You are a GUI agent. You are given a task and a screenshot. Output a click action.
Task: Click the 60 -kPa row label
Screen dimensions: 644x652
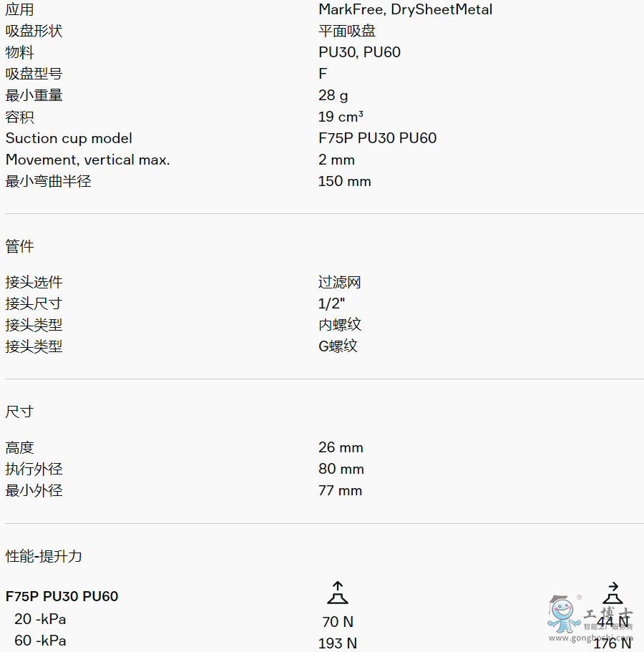[40, 641]
